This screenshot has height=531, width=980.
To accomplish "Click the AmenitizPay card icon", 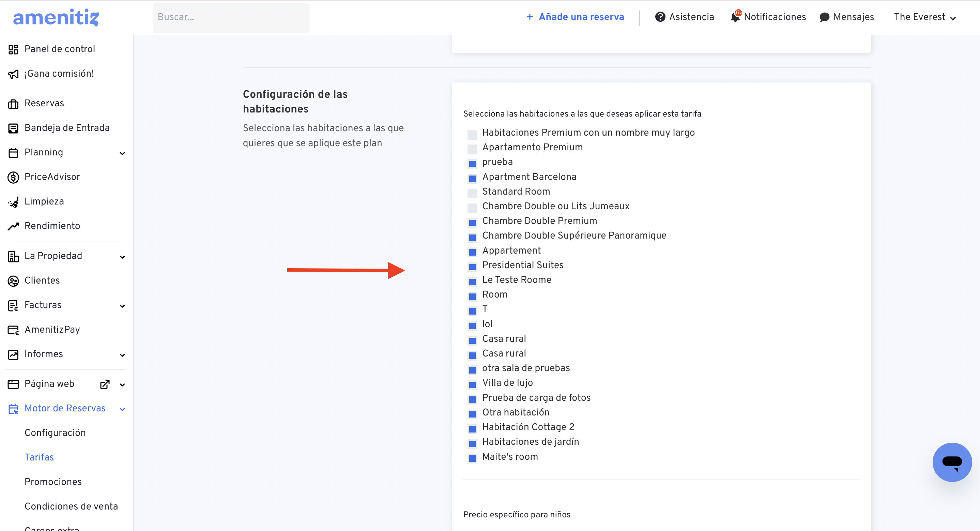I will 13,330.
